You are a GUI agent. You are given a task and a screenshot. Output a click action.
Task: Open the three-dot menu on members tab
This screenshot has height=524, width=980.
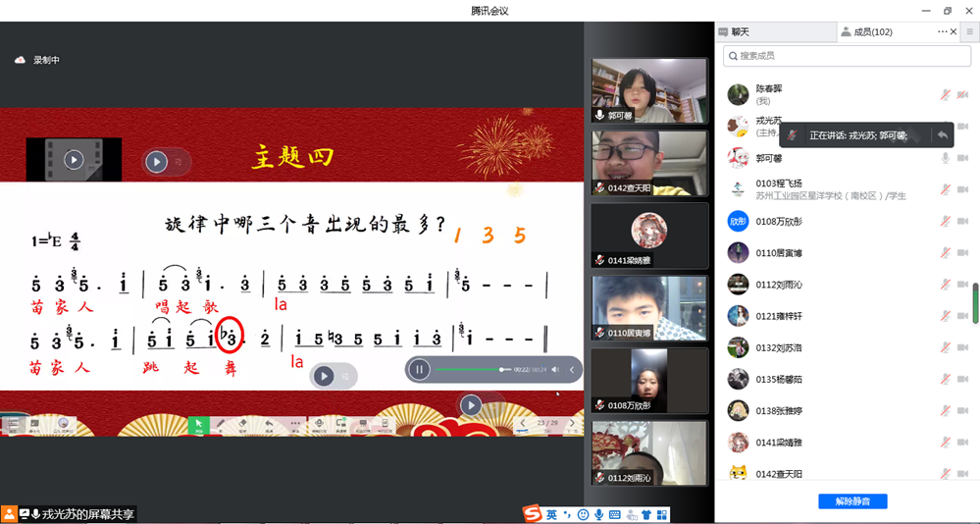point(943,31)
